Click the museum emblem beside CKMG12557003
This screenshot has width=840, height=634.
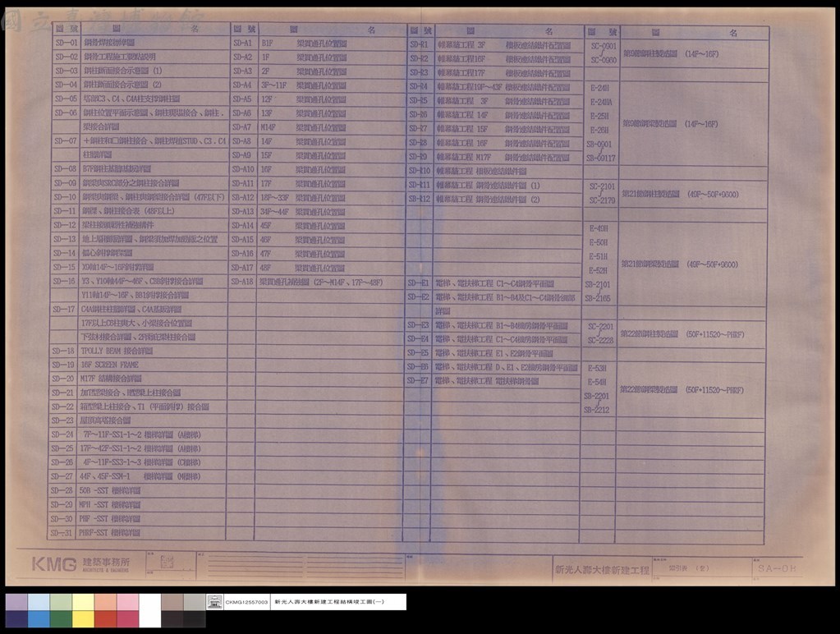coord(214,602)
